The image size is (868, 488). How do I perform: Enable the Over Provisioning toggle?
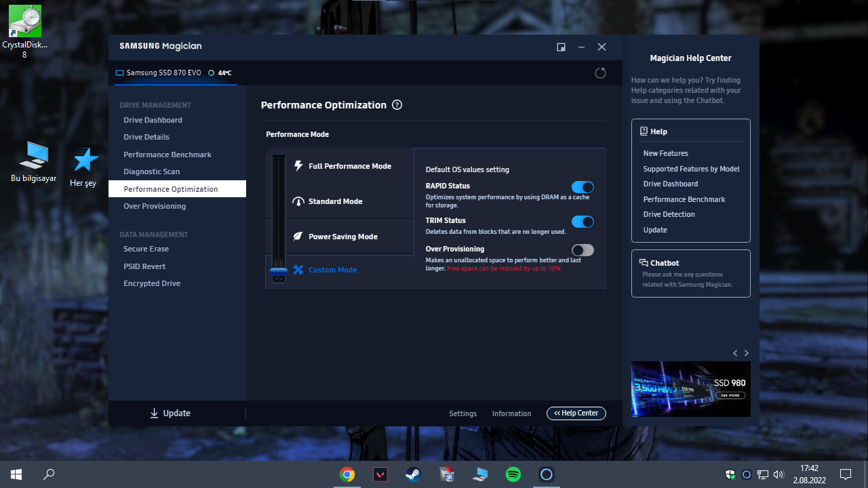583,250
